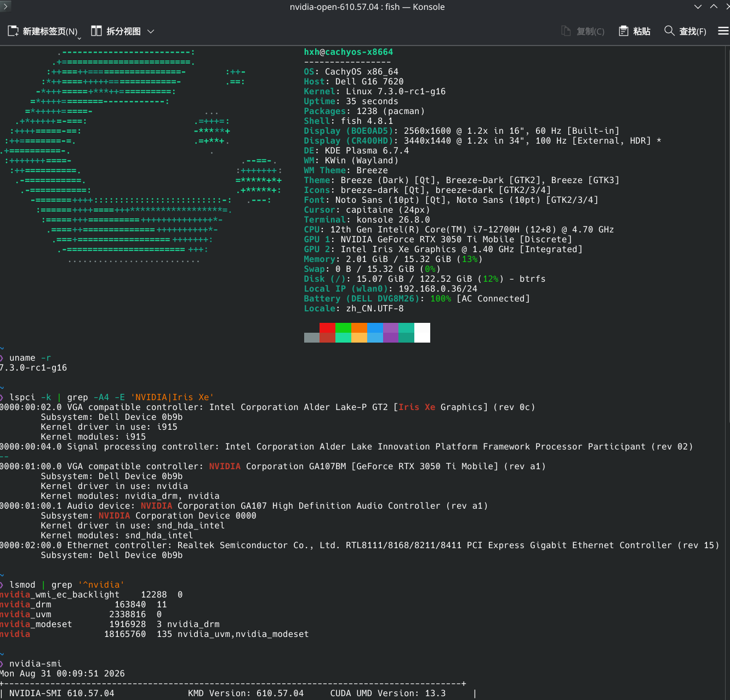Viewport: 730px width, 700px height.
Task: Maximize the Konsole window
Action: point(714,7)
